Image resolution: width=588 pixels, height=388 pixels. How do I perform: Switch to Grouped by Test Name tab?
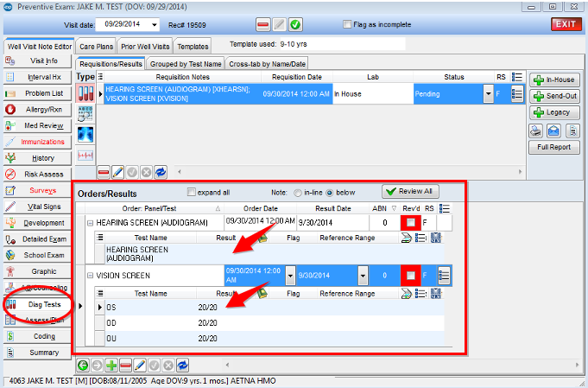tap(186, 64)
